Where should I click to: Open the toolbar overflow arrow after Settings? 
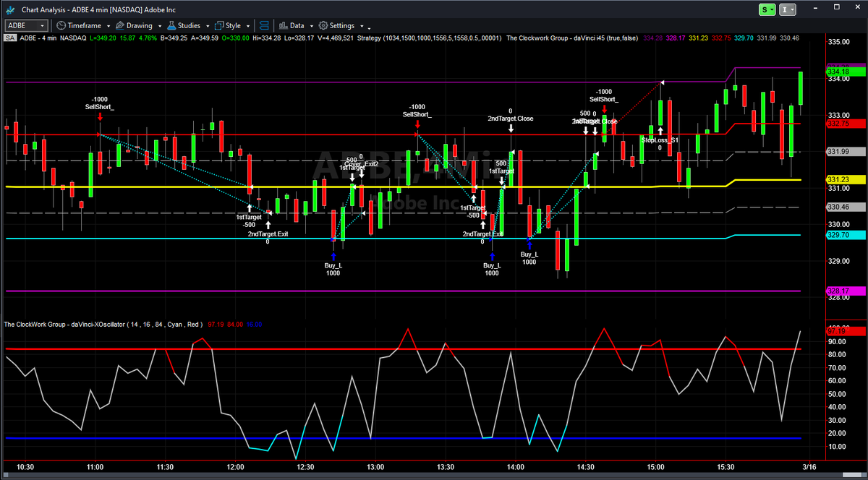coord(369,28)
